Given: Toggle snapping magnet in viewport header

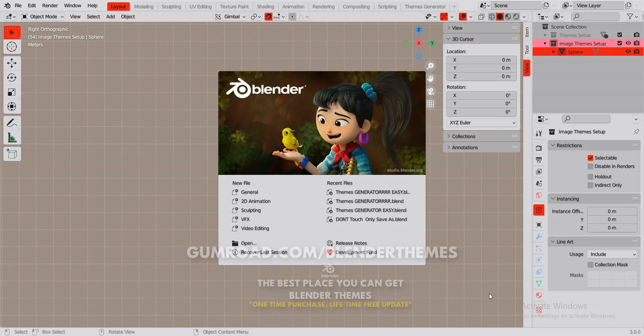Looking at the screenshot, I should pyautogui.click(x=268, y=17).
